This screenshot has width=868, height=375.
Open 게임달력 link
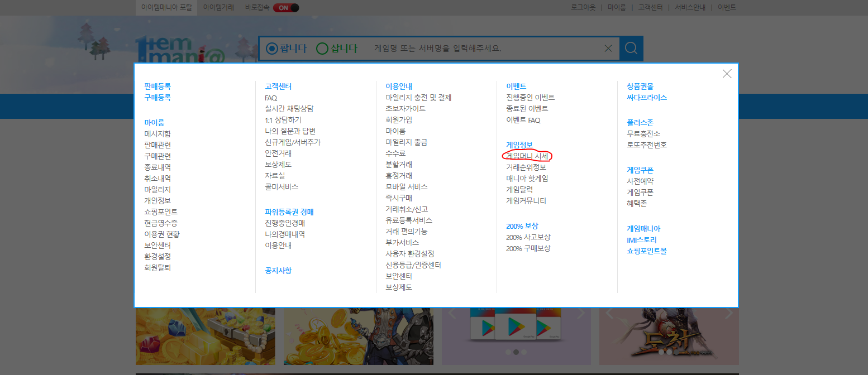(x=519, y=190)
